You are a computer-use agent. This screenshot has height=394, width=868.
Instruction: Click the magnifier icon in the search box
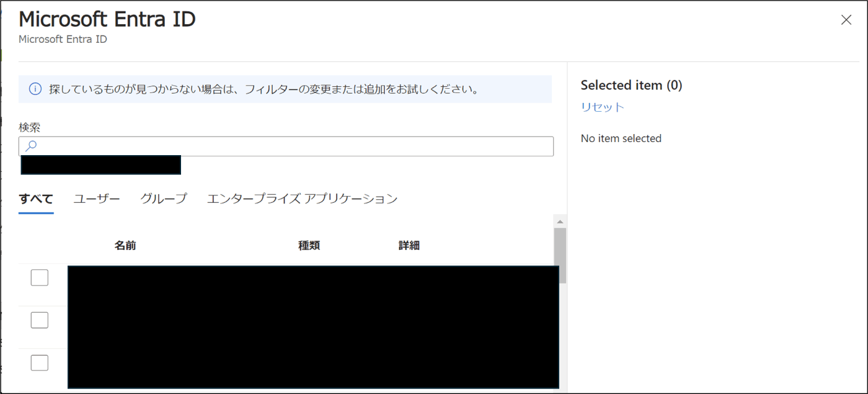click(x=30, y=146)
